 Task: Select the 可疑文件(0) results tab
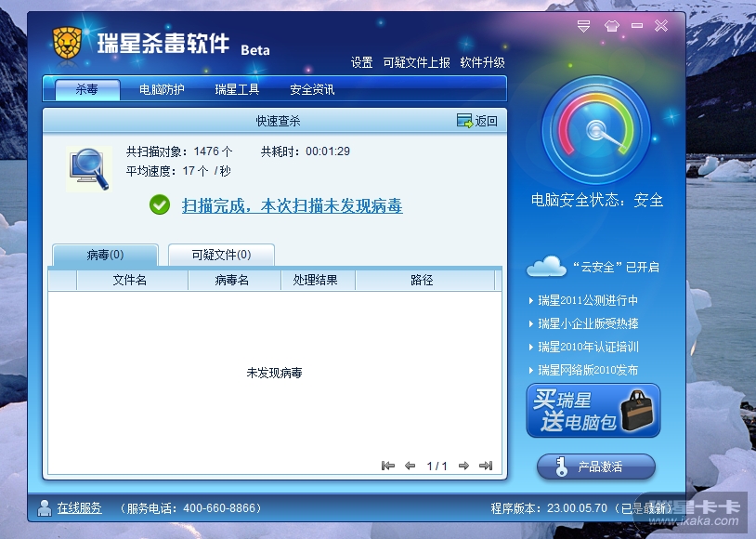[x=221, y=255]
